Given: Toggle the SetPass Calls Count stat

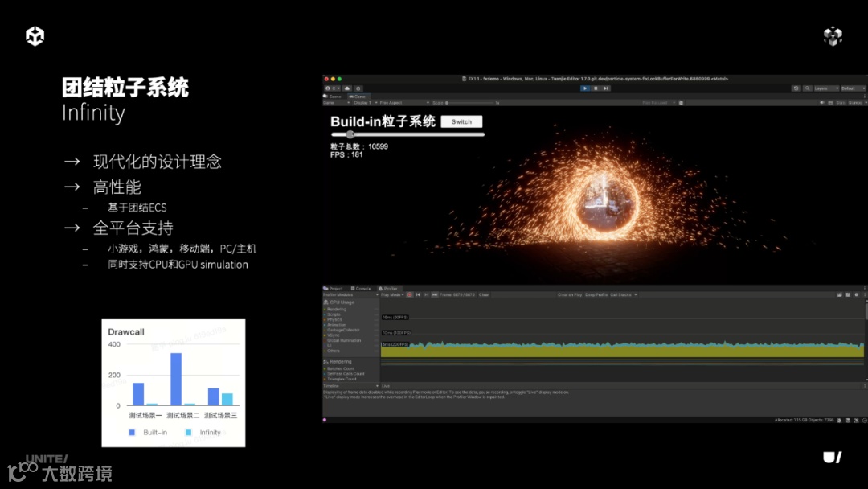Looking at the screenshot, I should 345,374.
